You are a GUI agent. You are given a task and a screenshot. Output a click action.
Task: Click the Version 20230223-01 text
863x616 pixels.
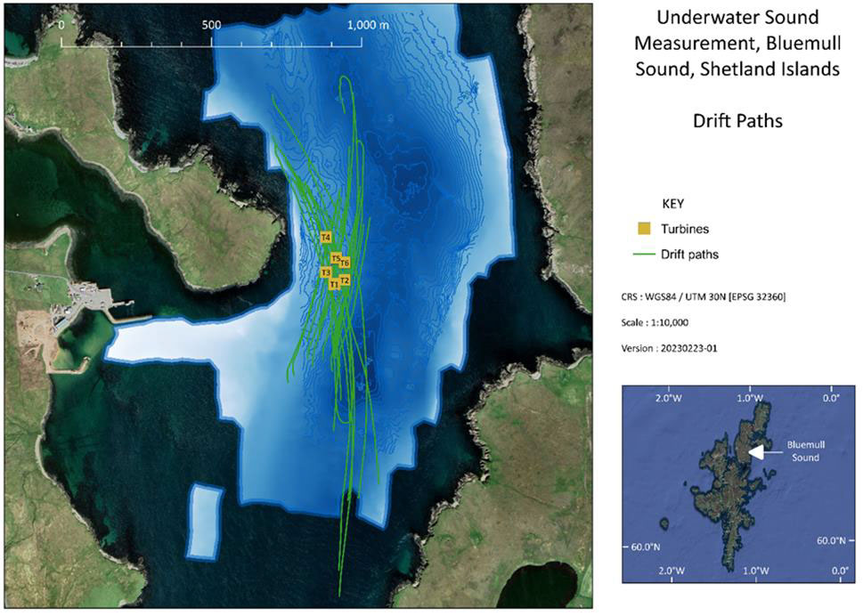669,348
